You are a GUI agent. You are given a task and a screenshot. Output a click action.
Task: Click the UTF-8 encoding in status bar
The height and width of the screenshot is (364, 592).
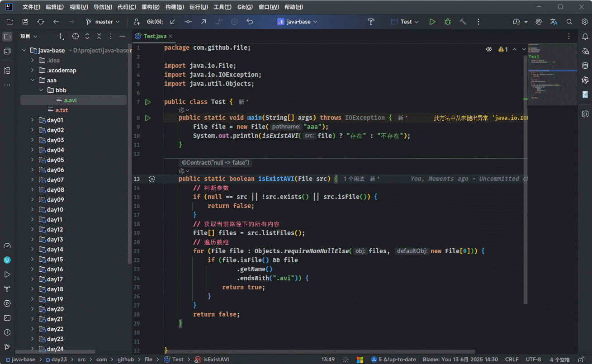[x=533, y=359]
